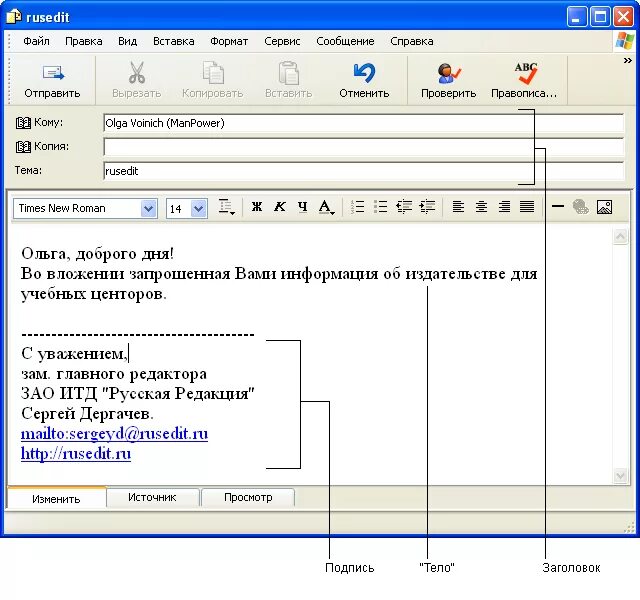Toggle italic К formatting
640x600 pixels.
pyautogui.click(x=280, y=207)
